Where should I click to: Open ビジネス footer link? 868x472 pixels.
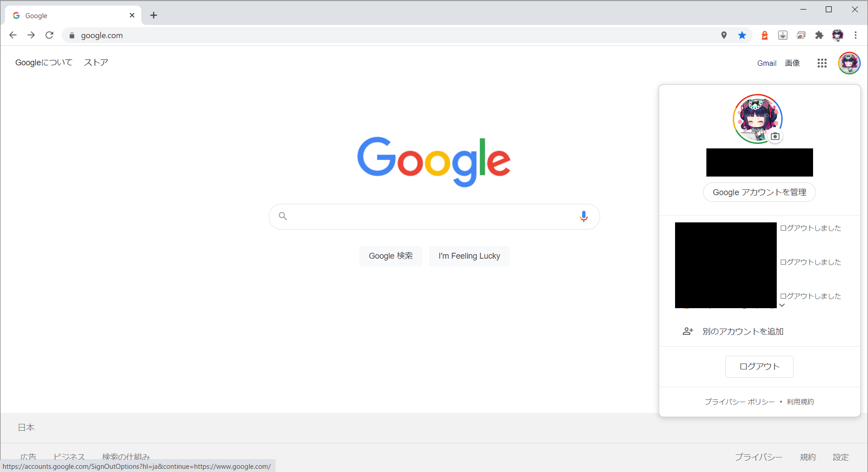69,457
